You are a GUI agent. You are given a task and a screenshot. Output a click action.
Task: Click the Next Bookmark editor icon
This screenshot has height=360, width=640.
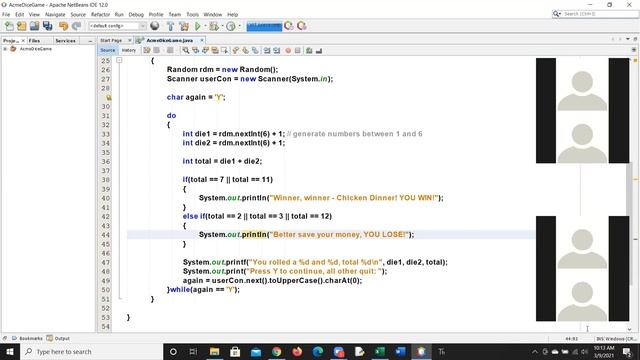click(x=245, y=51)
